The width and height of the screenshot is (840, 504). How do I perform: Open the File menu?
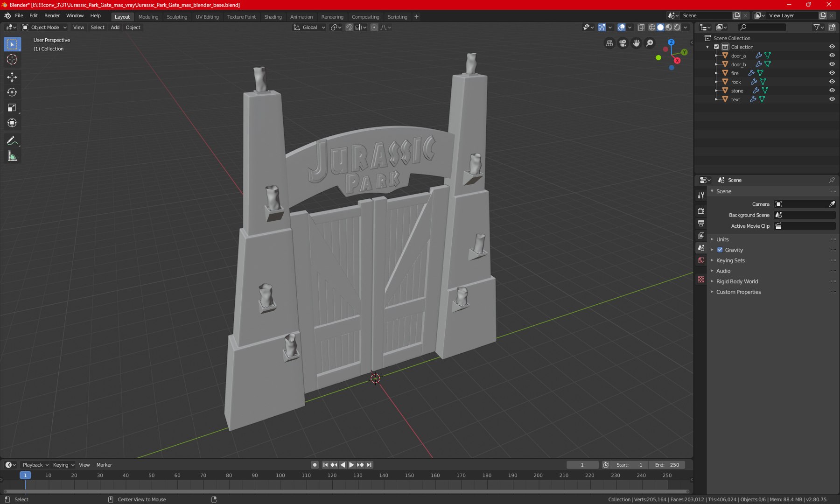point(19,16)
